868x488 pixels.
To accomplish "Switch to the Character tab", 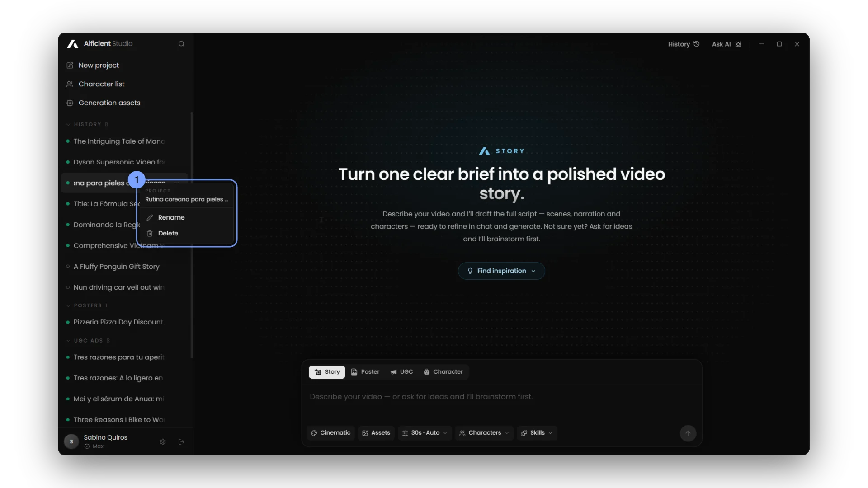I will coord(443,372).
